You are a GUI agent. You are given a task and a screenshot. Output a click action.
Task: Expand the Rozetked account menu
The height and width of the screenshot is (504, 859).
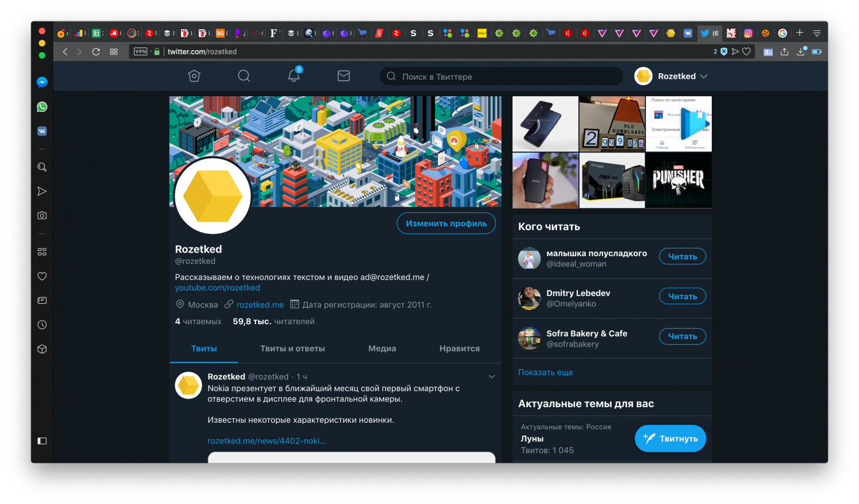(671, 76)
